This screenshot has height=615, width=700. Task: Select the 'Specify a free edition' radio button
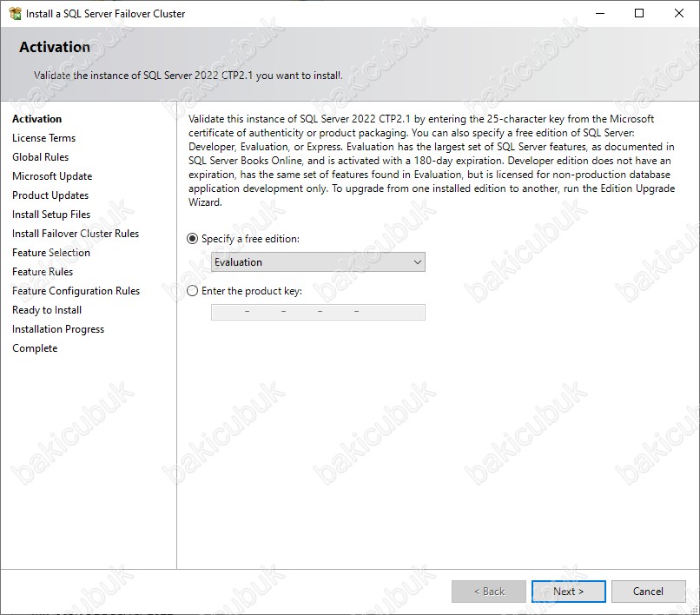click(x=193, y=239)
